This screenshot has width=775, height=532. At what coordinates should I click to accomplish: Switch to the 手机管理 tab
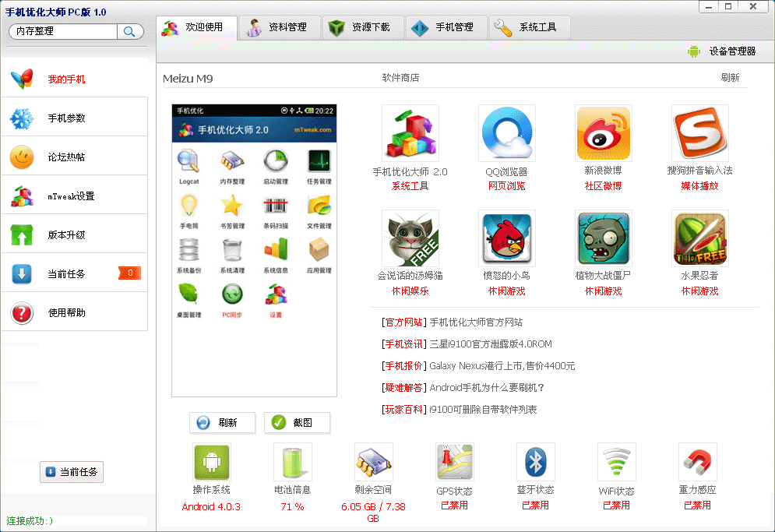(446, 28)
